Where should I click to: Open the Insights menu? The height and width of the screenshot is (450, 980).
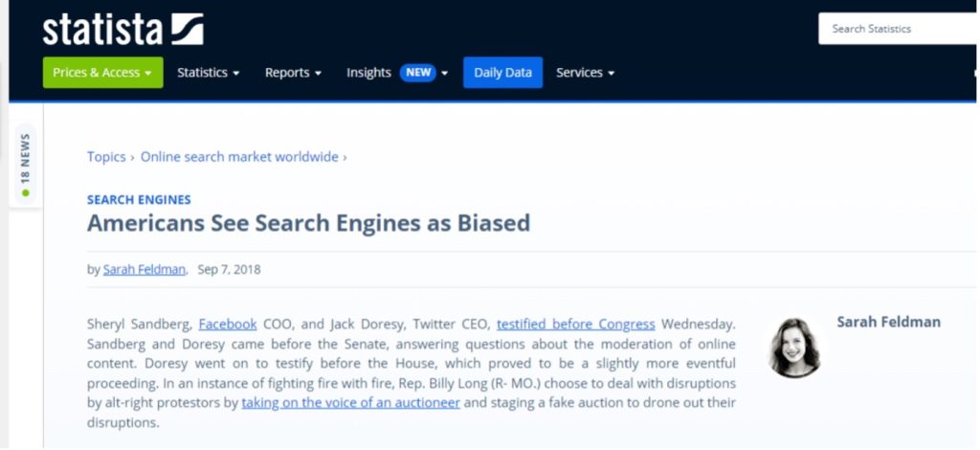(368, 73)
